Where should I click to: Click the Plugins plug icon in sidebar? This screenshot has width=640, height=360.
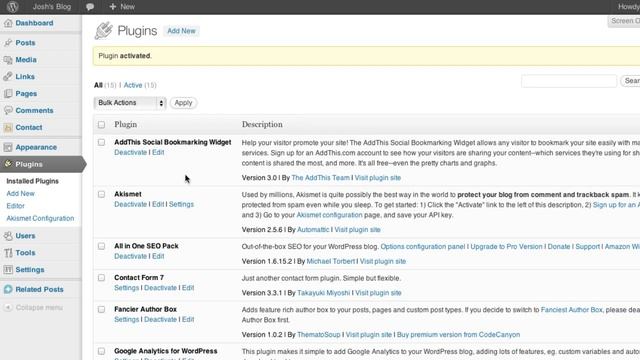tap(8, 164)
